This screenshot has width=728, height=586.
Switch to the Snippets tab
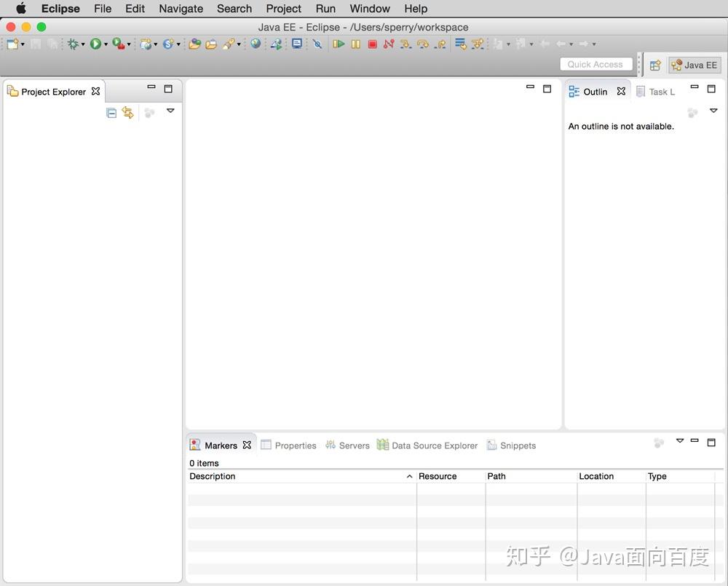click(x=511, y=446)
